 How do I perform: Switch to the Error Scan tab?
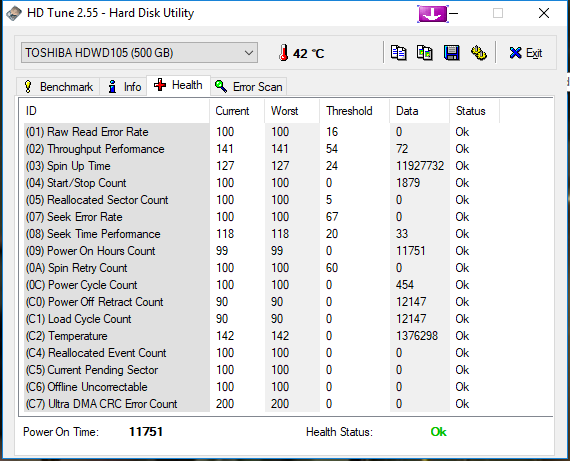[249, 87]
